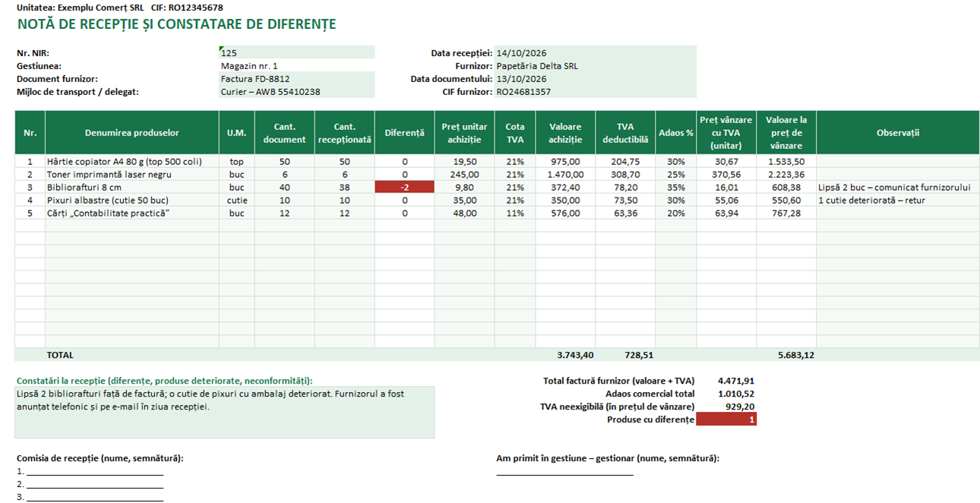Click the 'U.M.' column header
Image resolution: width=980 pixels, height=503 pixels.
coord(236,132)
